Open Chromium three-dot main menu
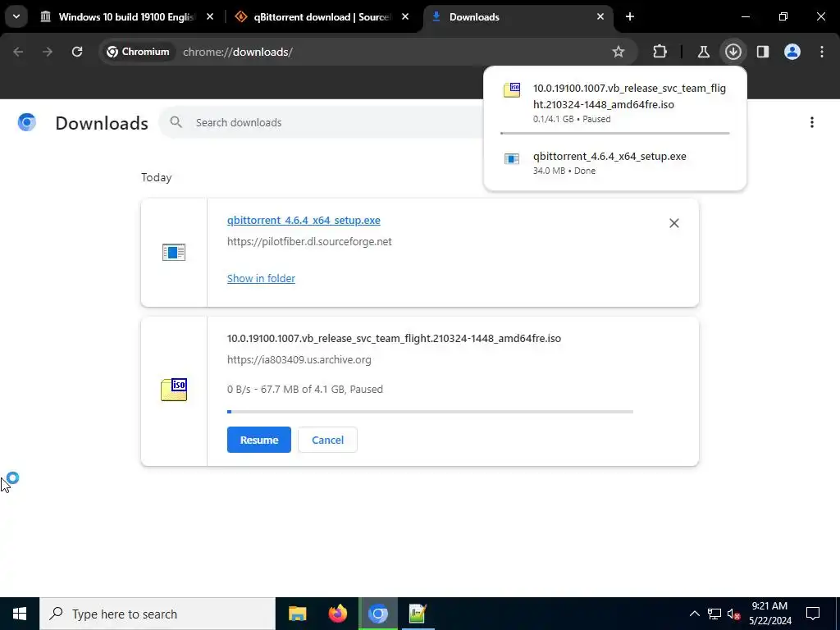Image resolution: width=840 pixels, height=630 pixels. coord(822,52)
